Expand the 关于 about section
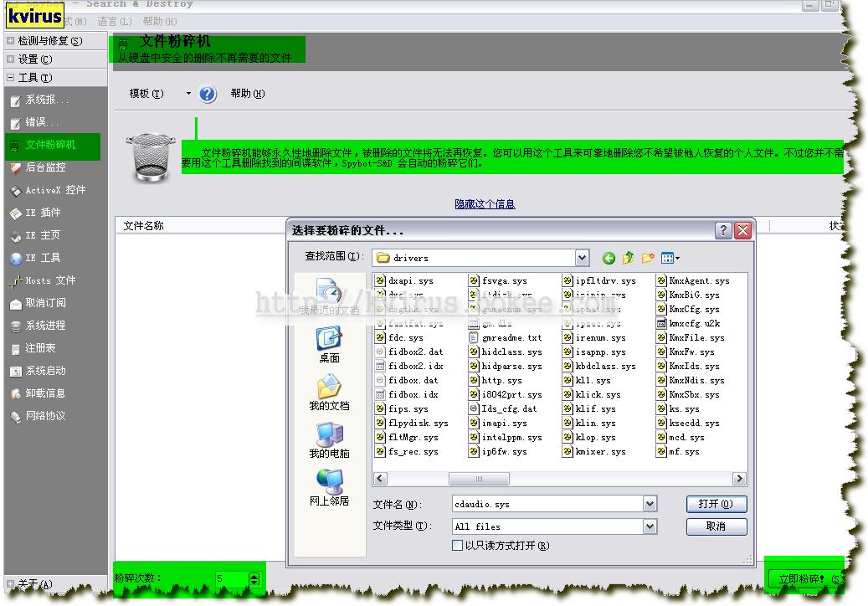This screenshot has width=868, height=606. (x=10, y=583)
